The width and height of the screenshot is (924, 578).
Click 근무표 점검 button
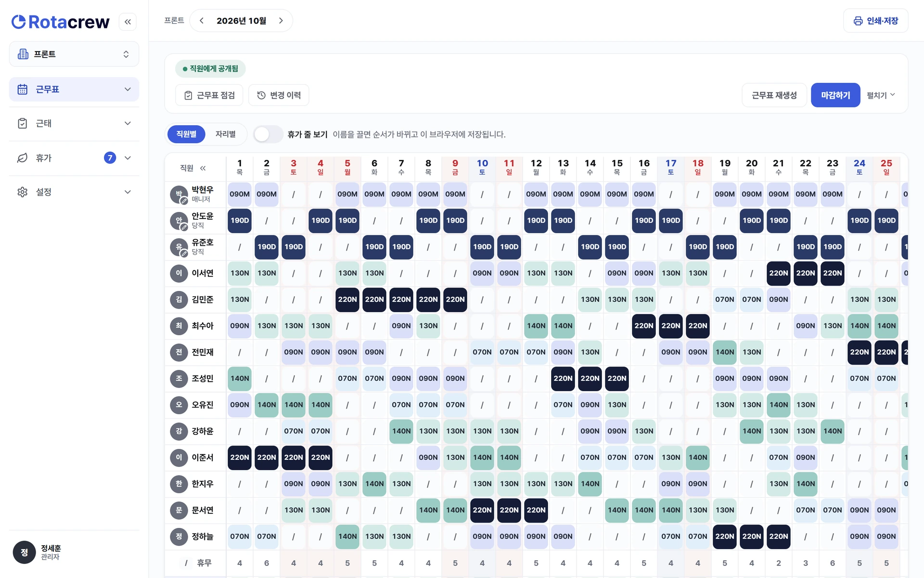click(x=209, y=95)
